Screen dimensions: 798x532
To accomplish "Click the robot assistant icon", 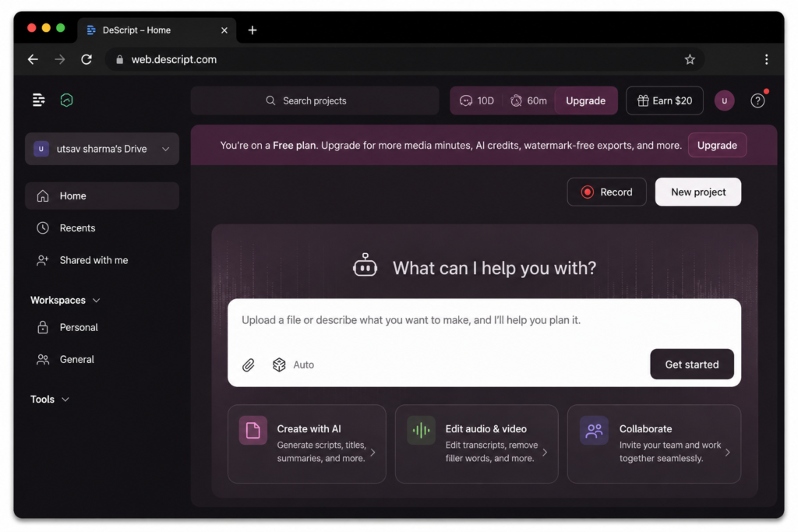I will (365, 265).
